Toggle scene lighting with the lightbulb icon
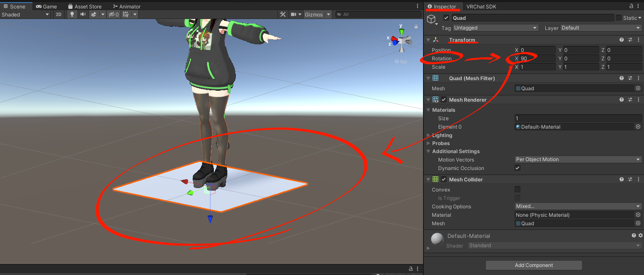This screenshot has height=275, width=644. pyautogui.click(x=72, y=14)
